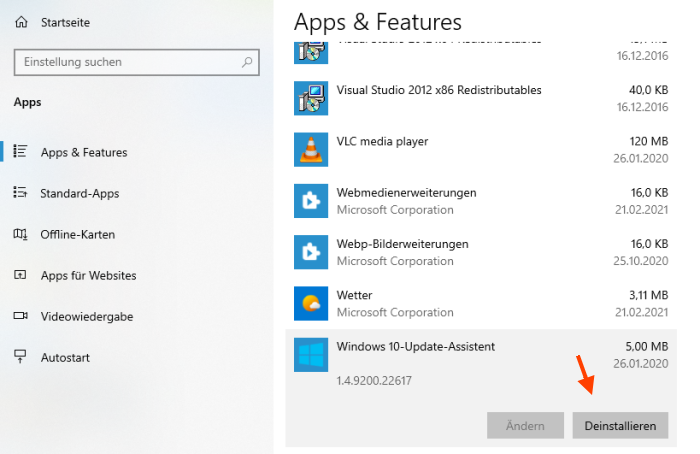Image resolution: width=700 pixels, height=454 pixels.
Task: Click the Webp-Bilderweiterungen puzzle icon
Action: 310,252
